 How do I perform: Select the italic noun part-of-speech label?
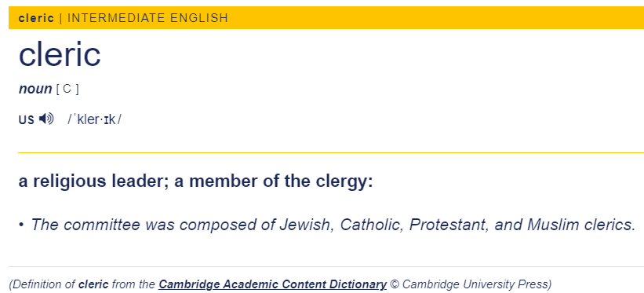(35, 89)
